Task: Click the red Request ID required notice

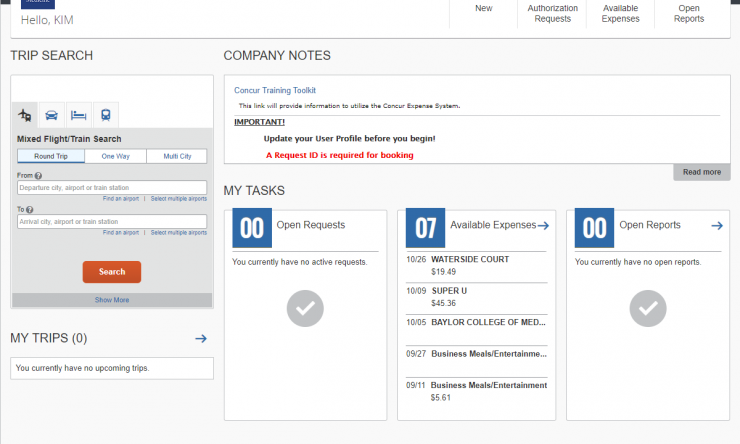Action: point(339,155)
